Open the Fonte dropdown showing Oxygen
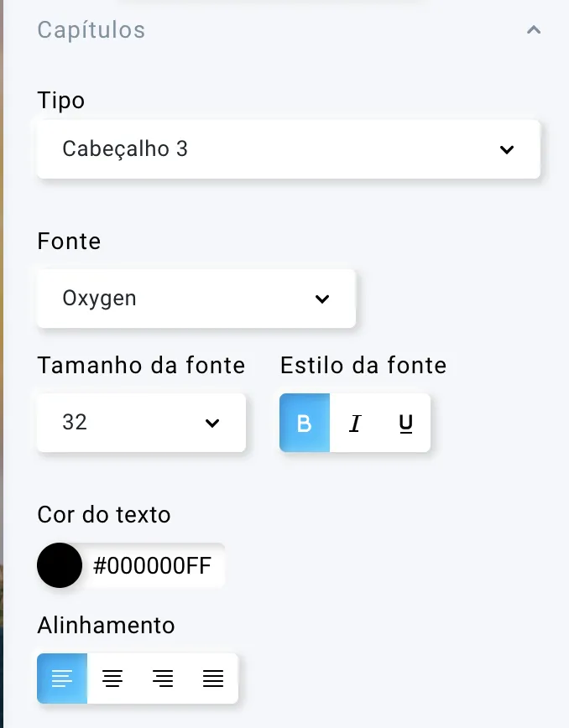The image size is (569, 728). tap(196, 299)
